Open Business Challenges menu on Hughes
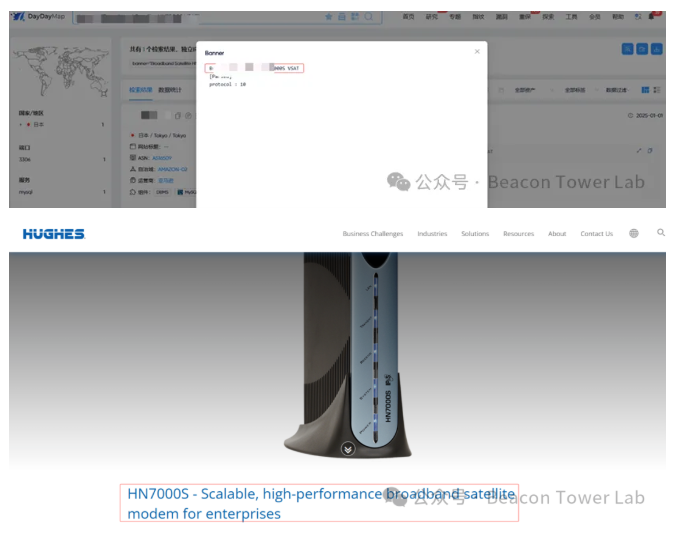This screenshot has height=548, width=678. coord(373,234)
